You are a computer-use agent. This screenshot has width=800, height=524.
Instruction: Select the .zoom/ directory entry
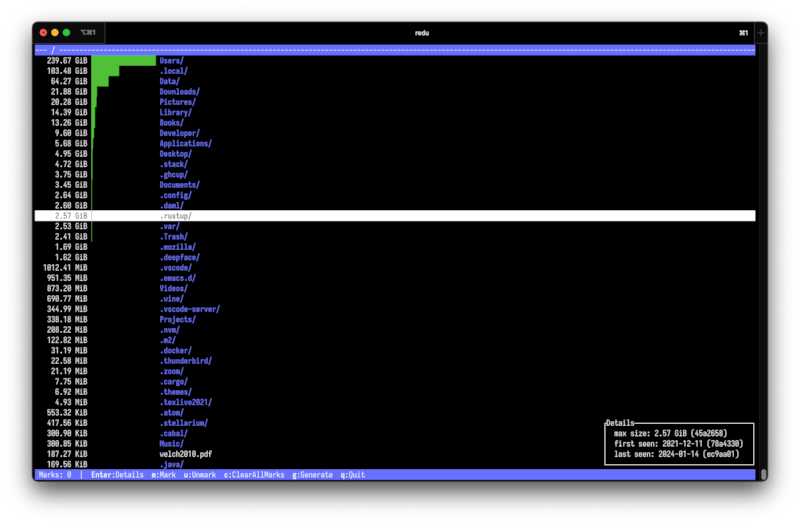(x=171, y=371)
